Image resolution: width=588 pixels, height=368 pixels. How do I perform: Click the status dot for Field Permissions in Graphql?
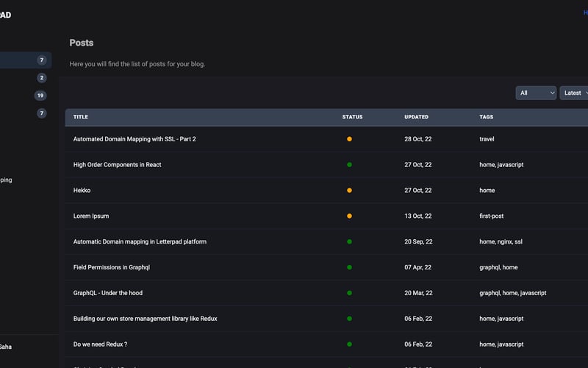[349, 267]
